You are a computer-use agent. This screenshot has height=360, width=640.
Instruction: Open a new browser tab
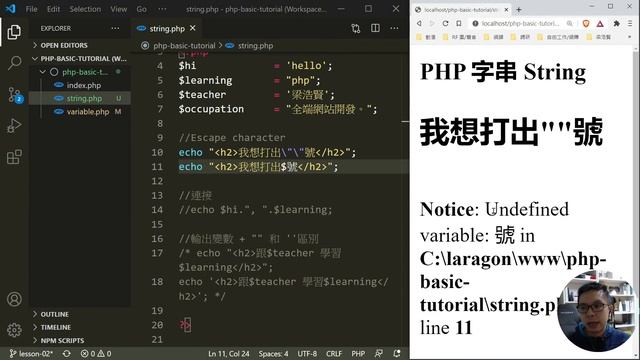click(519, 9)
